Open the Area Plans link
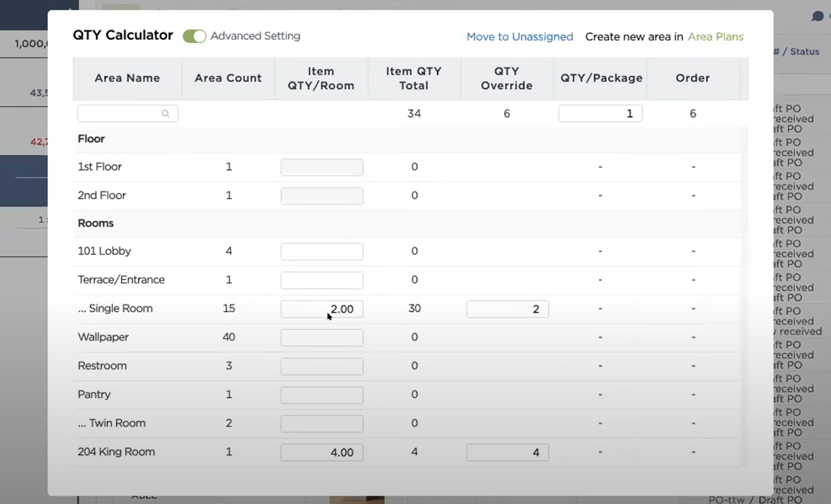The width and height of the screenshot is (831, 504). point(716,37)
